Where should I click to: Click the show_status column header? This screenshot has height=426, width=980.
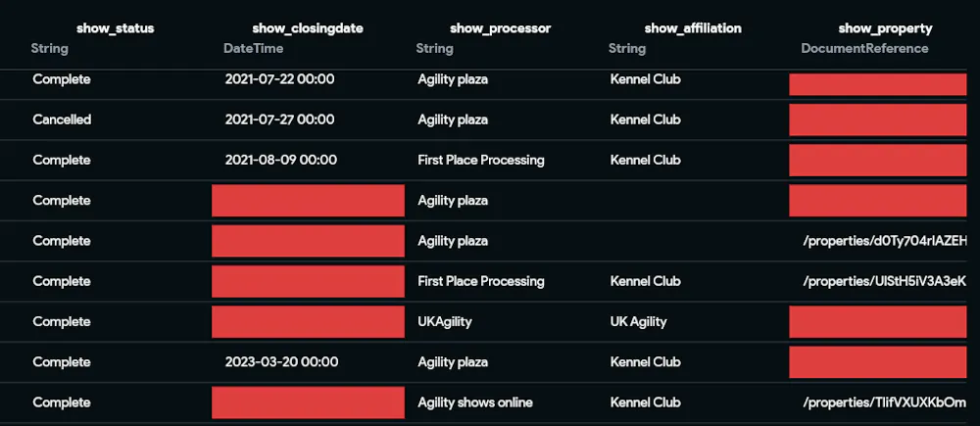click(x=115, y=28)
